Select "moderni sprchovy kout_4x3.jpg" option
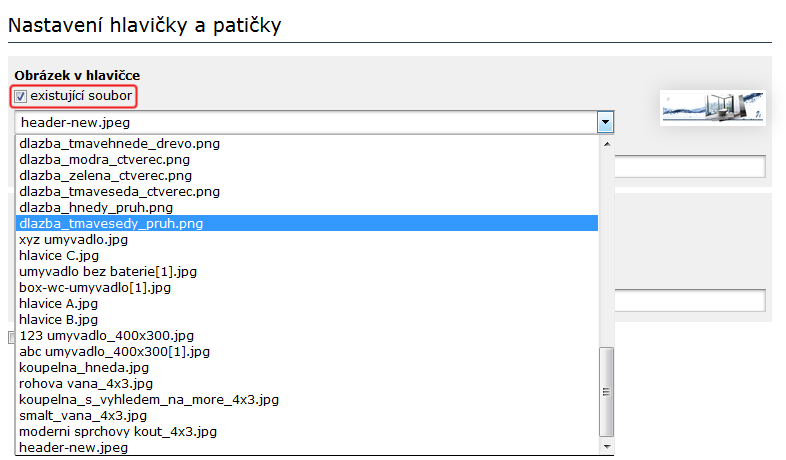Screen dimensions: 786x460 tap(118, 431)
